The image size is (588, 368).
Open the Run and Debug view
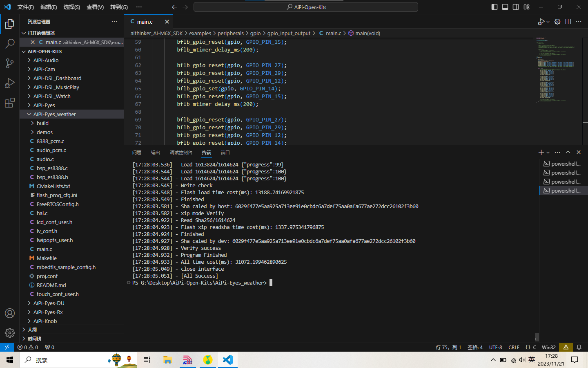coord(10,83)
